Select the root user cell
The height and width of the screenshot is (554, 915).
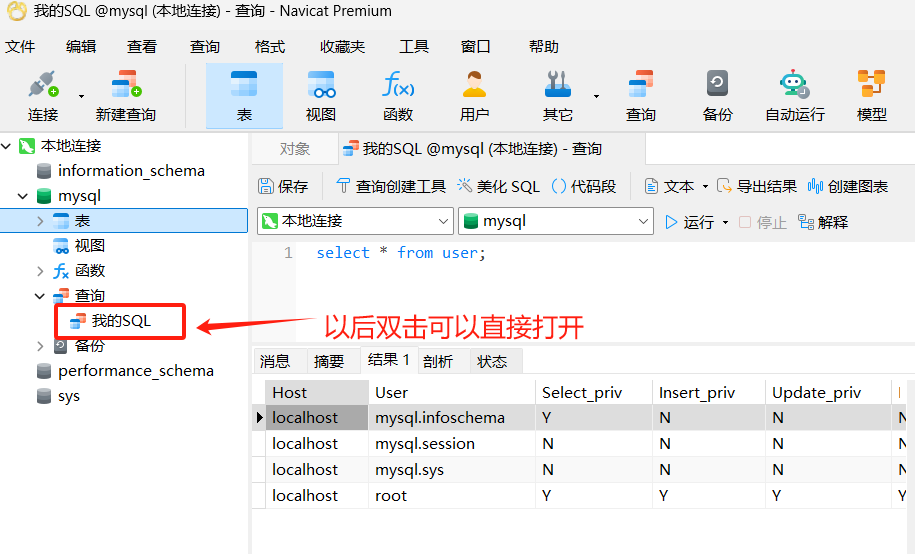pos(452,496)
